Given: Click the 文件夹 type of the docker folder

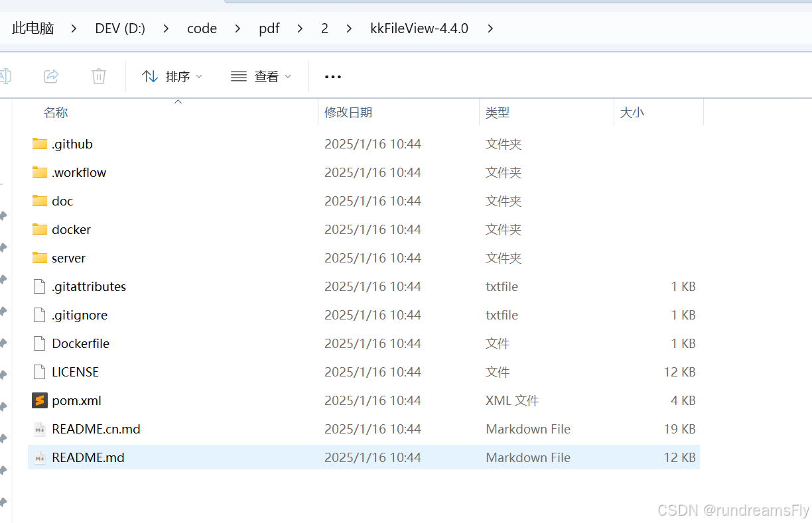Looking at the screenshot, I should tap(504, 229).
